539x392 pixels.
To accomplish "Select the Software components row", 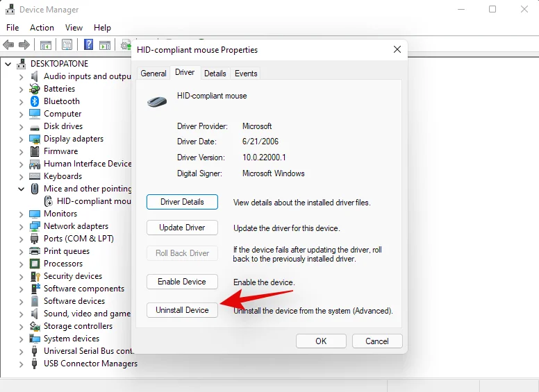I will coord(77,289).
